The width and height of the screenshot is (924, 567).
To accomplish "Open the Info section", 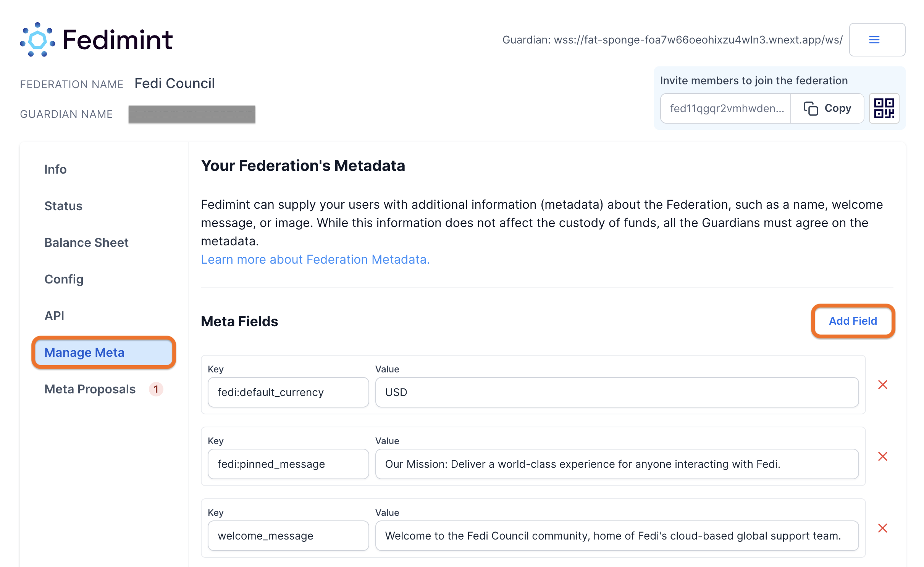I will tap(55, 169).
